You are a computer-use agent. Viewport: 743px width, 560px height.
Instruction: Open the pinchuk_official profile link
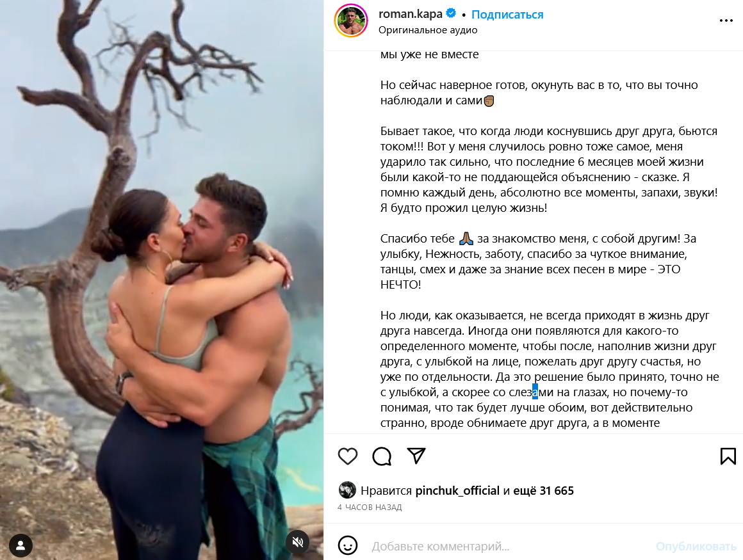point(457,490)
